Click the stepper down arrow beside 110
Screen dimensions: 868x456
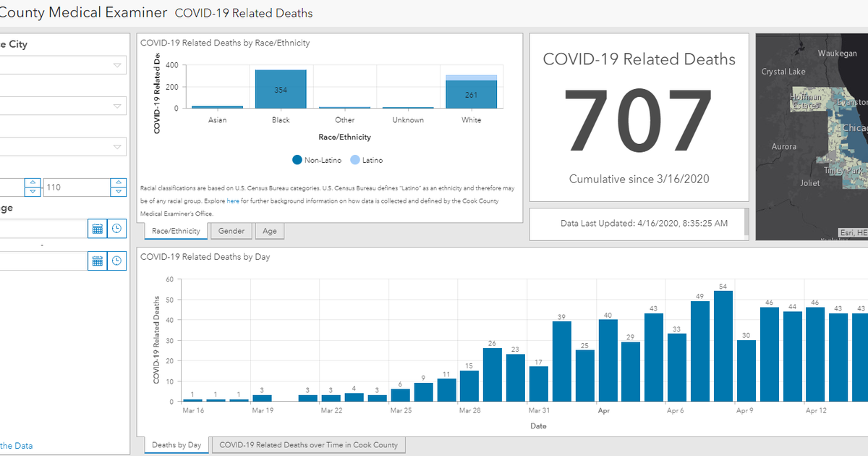point(118,191)
